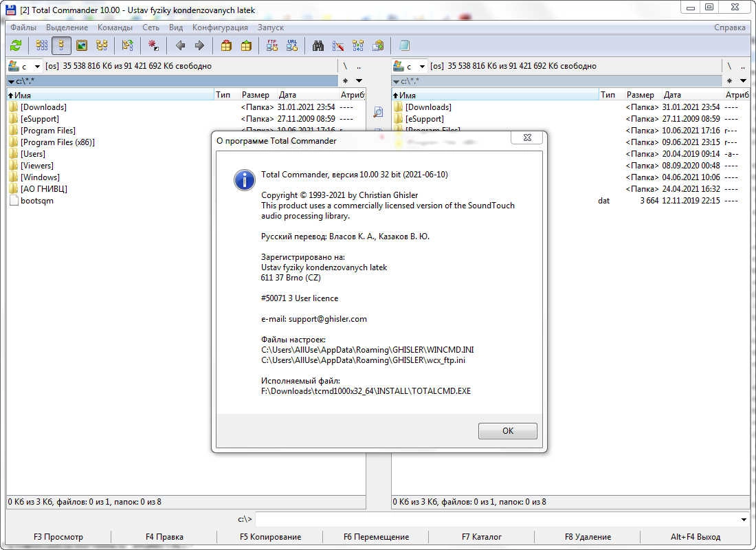Click the left panel parent directory dots button

tap(358, 66)
